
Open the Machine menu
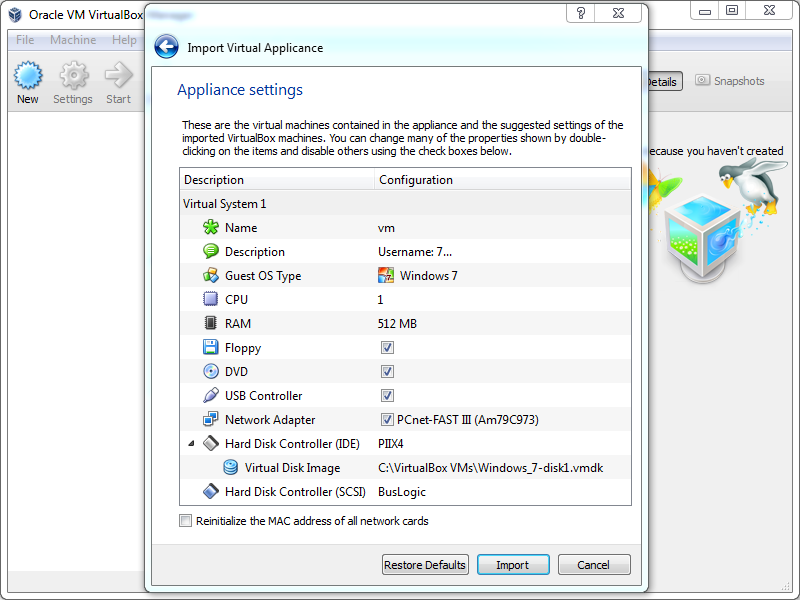(x=73, y=40)
